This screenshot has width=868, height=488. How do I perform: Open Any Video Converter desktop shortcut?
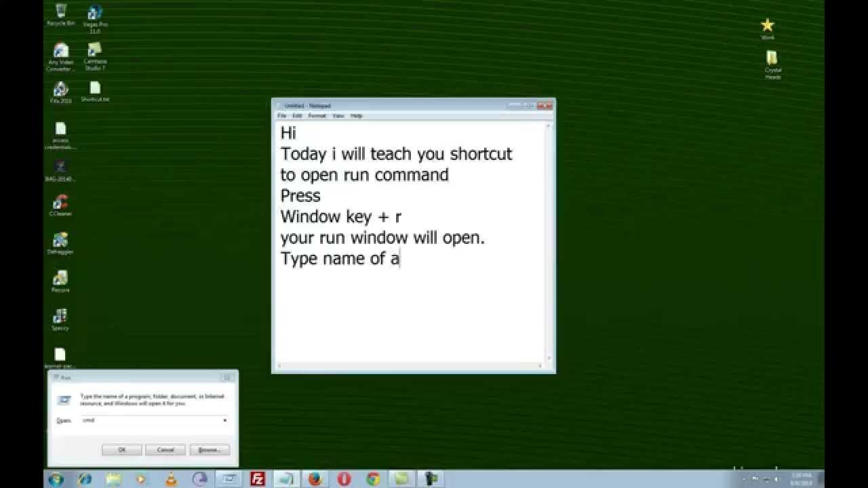60,57
